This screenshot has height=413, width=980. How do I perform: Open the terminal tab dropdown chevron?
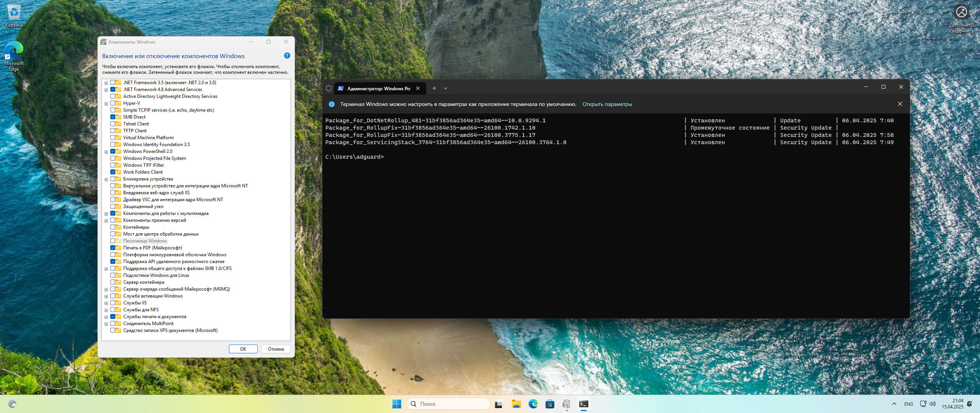tap(446, 88)
